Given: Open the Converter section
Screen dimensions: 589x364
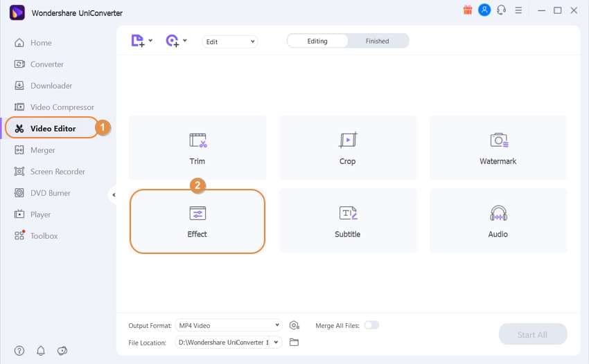Looking at the screenshot, I should (39, 64).
